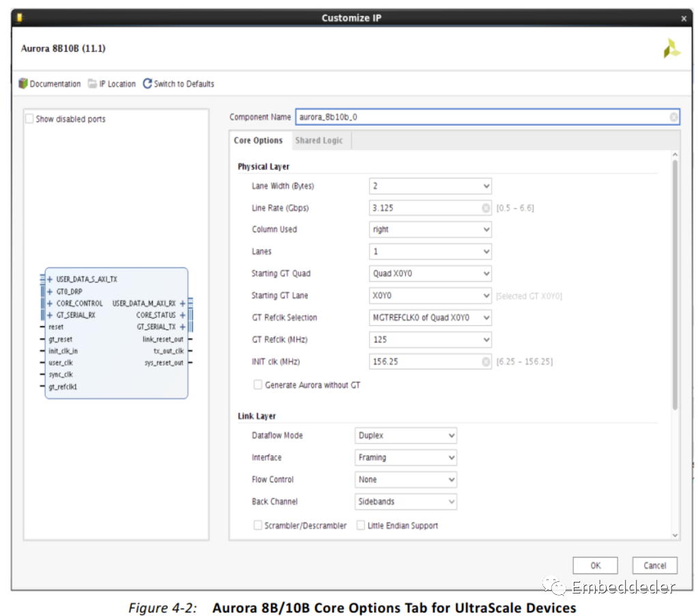Expand GT_SERIAL_TX port plus icon
The width and height of the screenshot is (698, 616).
point(182,327)
